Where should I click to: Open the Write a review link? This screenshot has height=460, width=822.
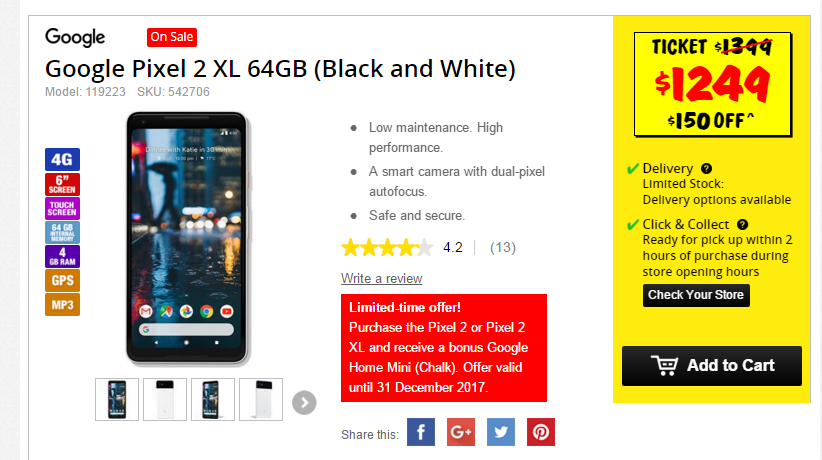[382, 279]
